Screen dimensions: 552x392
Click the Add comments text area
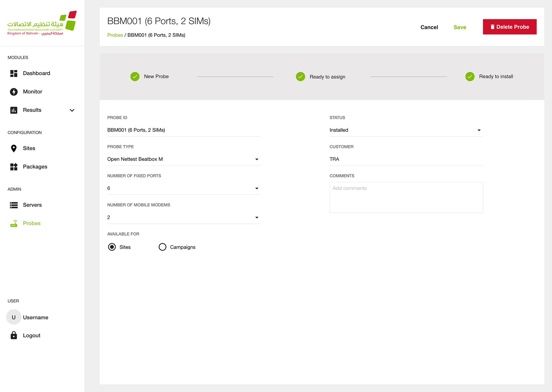coord(406,197)
